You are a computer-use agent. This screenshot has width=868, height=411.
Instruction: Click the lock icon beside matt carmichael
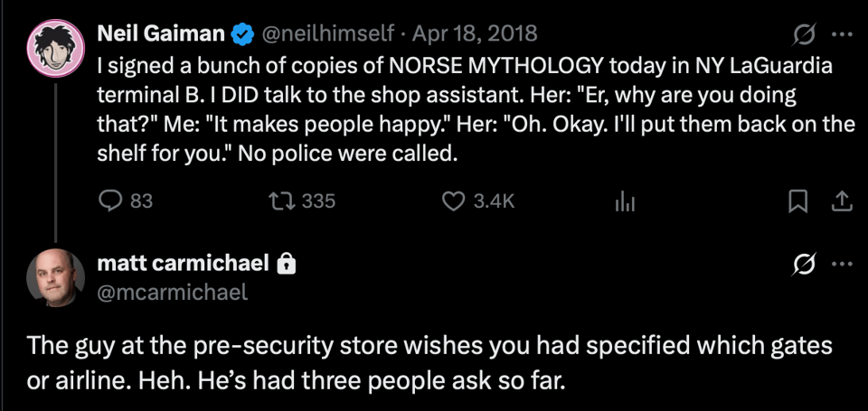(x=286, y=264)
